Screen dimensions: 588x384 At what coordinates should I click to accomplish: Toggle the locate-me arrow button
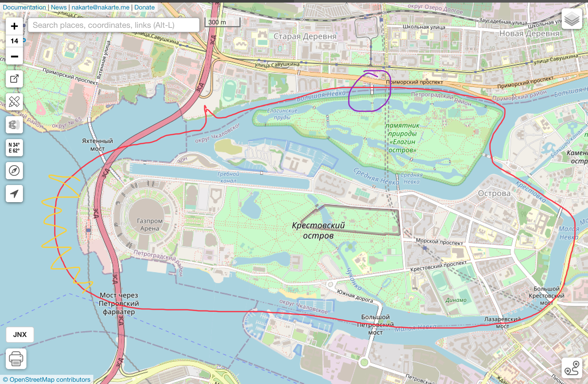[x=14, y=194]
